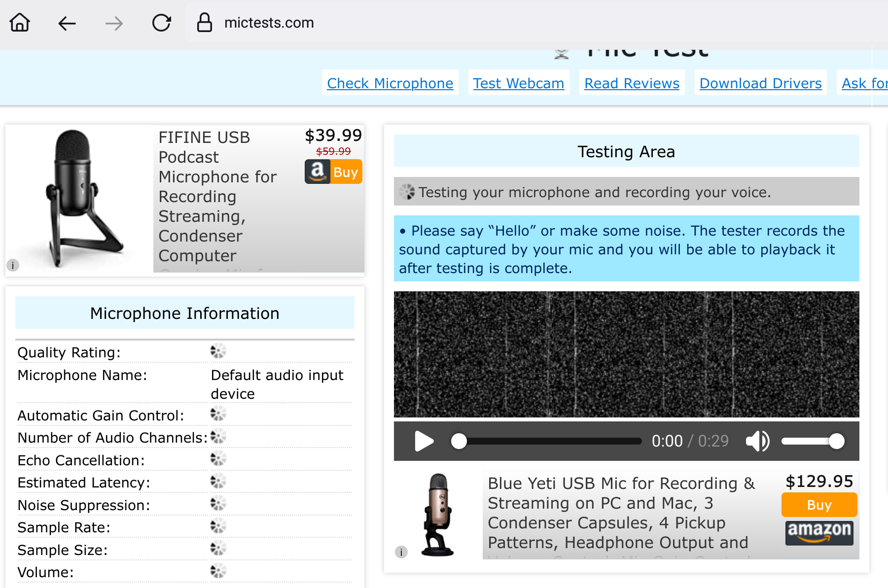Click the testing status spinner icon
Viewport: 888px width, 588px height.
407,192
